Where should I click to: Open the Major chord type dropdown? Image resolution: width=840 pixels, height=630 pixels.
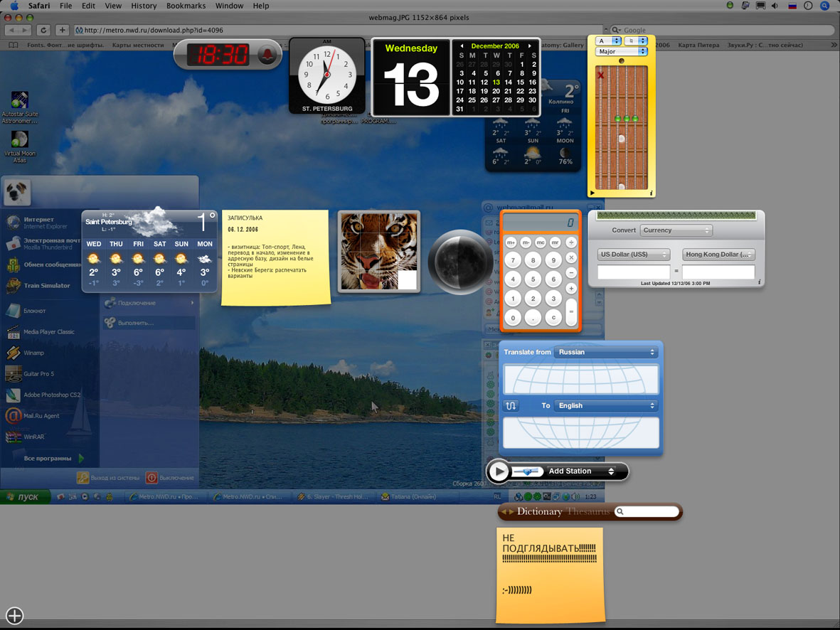[x=622, y=52]
